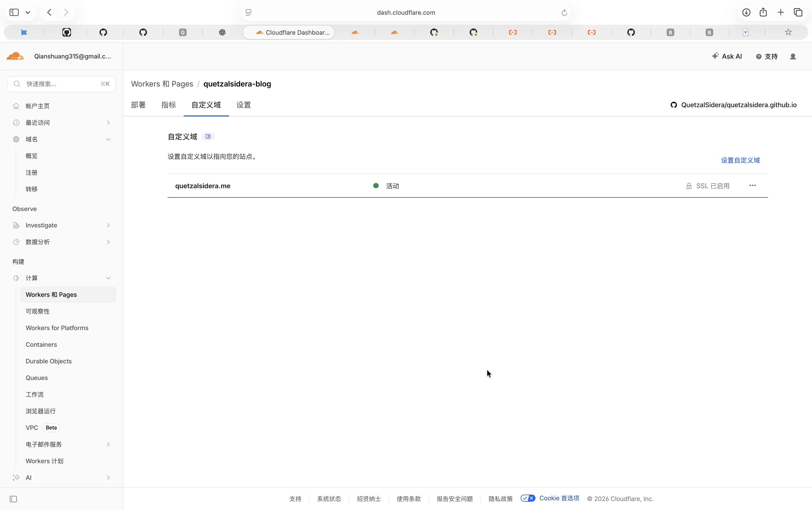This screenshot has width=812, height=510.
Task: Open 浏览器运行 in sidebar
Action: point(41,411)
